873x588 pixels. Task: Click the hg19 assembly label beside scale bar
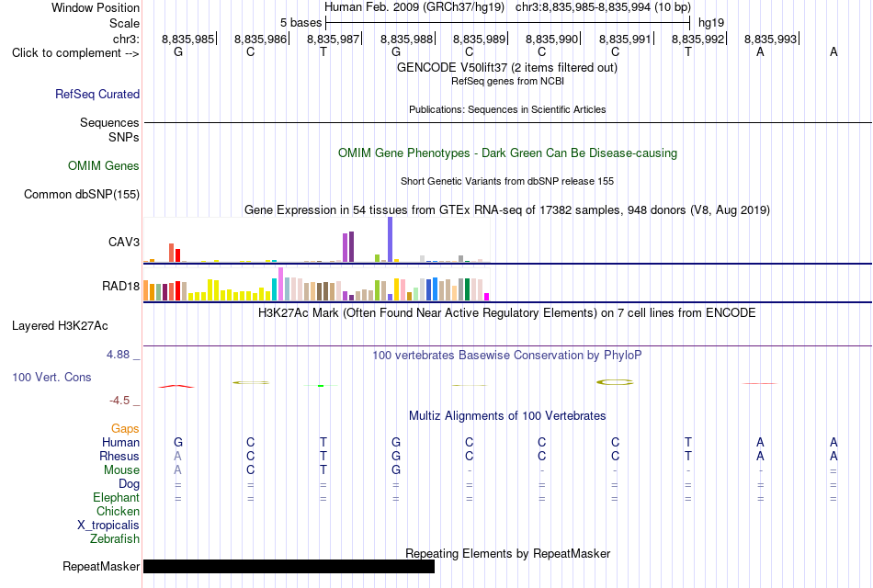pos(711,23)
